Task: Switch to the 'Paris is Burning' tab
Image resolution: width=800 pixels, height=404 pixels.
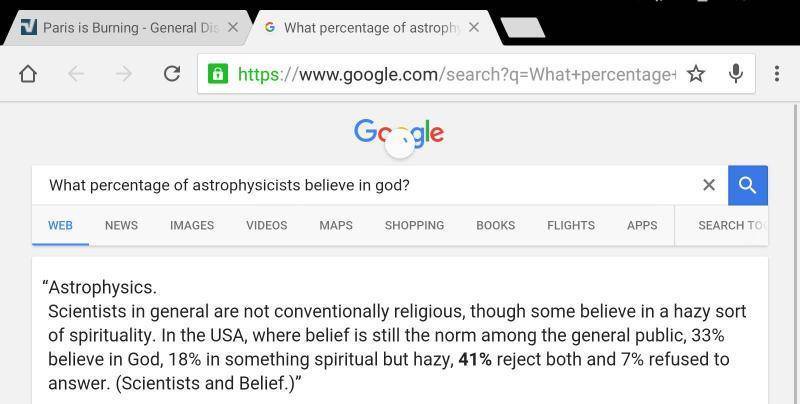Action: pyautogui.click(x=120, y=27)
